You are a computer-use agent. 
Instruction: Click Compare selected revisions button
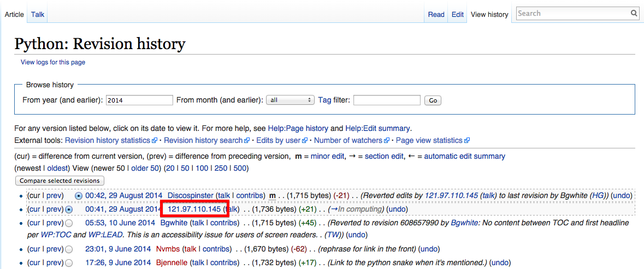coord(60,181)
